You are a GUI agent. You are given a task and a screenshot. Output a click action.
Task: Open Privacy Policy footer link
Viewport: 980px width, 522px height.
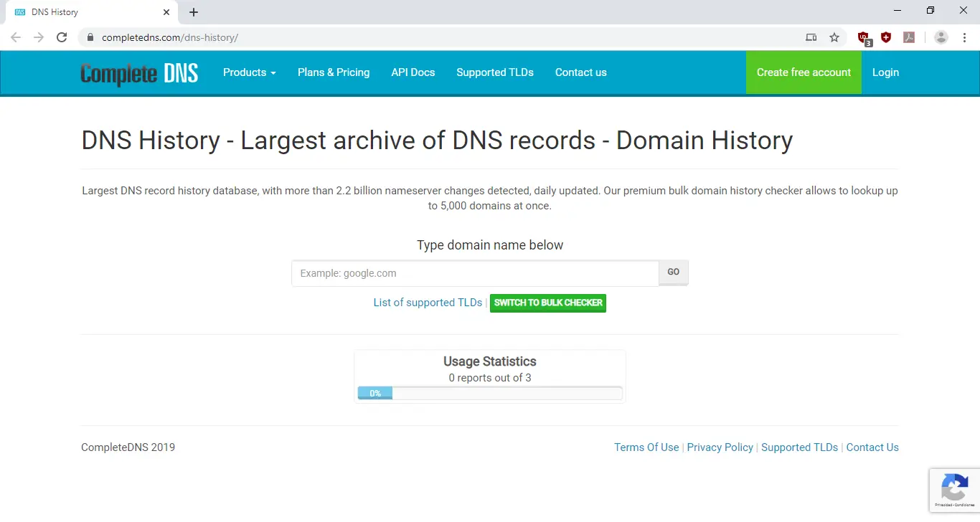(x=720, y=447)
